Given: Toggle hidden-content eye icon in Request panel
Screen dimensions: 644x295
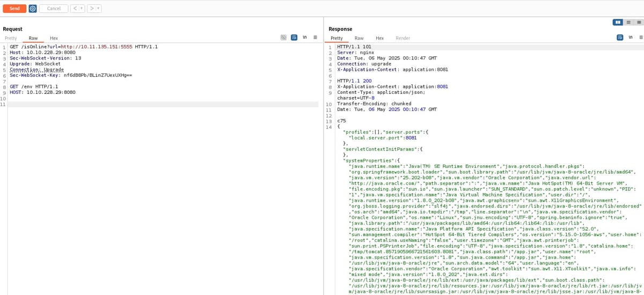Looking at the screenshot, I should coord(283,38).
